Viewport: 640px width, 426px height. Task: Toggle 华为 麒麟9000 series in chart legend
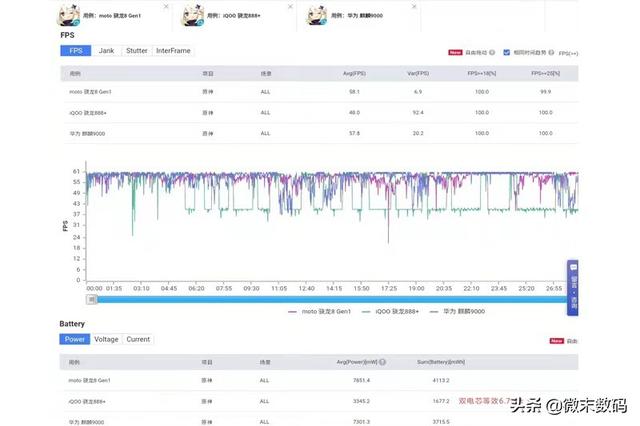[x=456, y=313]
